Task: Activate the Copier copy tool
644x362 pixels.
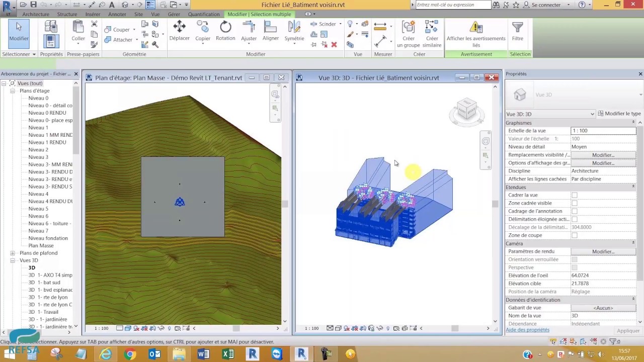Action: click(203, 31)
